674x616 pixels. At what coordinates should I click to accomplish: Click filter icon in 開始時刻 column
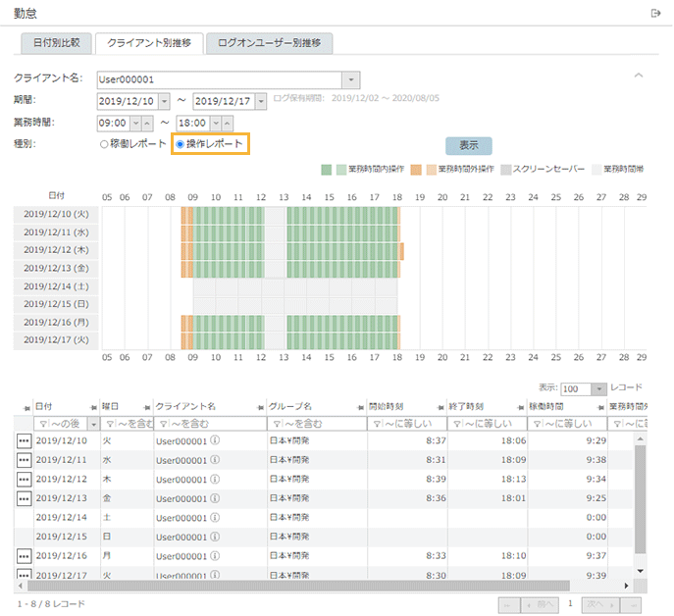tap(373, 424)
